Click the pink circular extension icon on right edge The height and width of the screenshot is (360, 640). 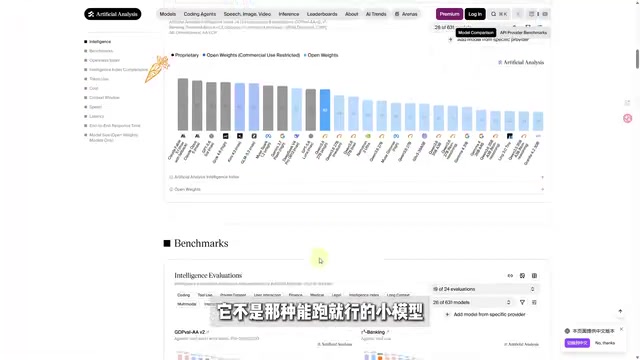[627, 118]
